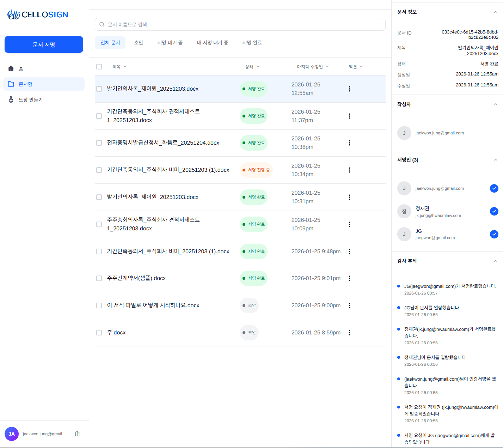Open the stamp maker icon in sidebar
This screenshot has width=503, height=448.
pyautogui.click(x=11, y=100)
